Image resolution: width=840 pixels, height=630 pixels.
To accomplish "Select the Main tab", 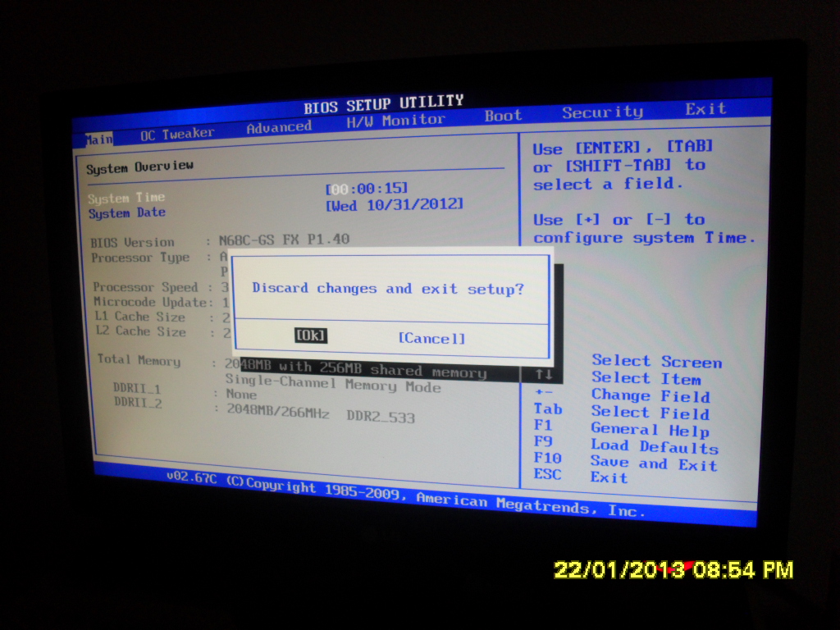I will pyautogui.click(x=99, y=139).
